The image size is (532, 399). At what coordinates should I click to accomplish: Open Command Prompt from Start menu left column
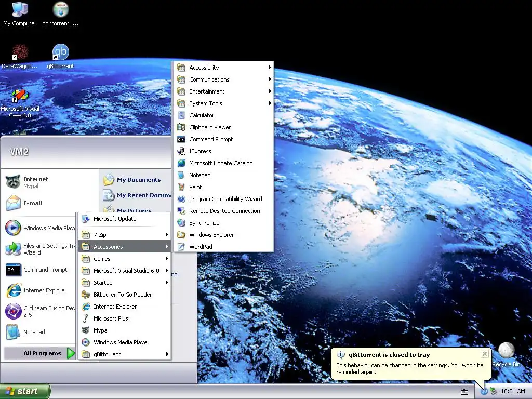point(40,270)
